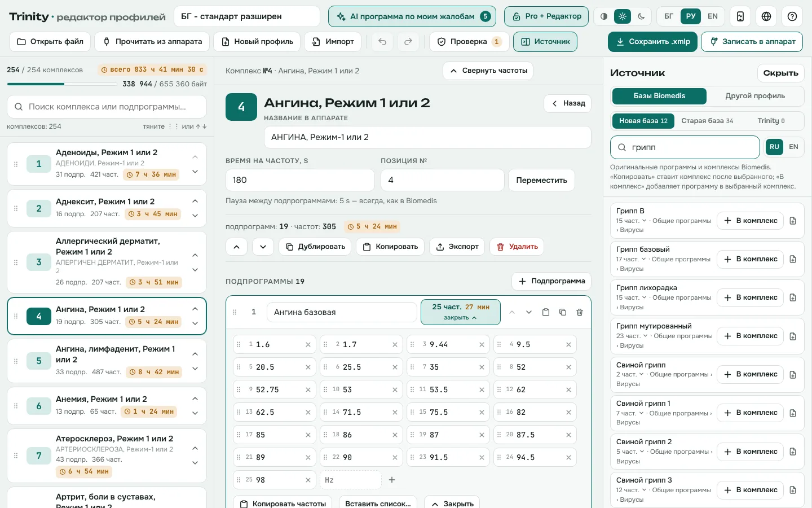Add Свиной грипп 1 в комплекс

[751, 413]
